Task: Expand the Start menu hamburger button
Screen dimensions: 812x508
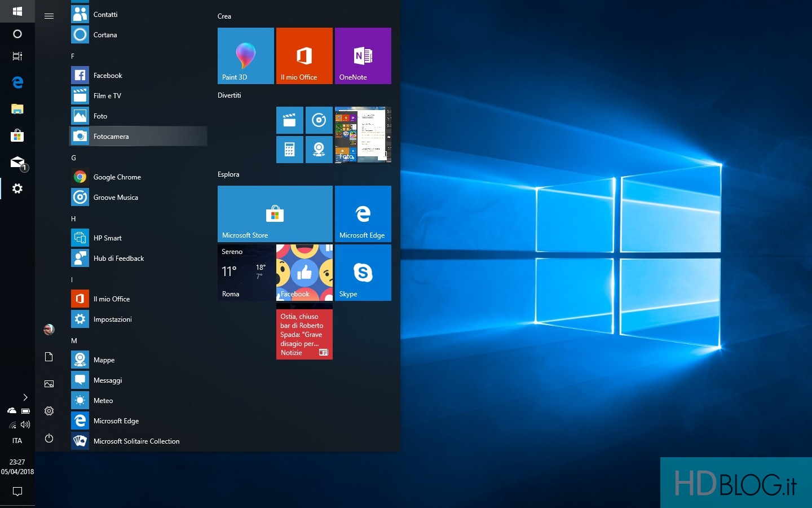Action: click(49, 16)
